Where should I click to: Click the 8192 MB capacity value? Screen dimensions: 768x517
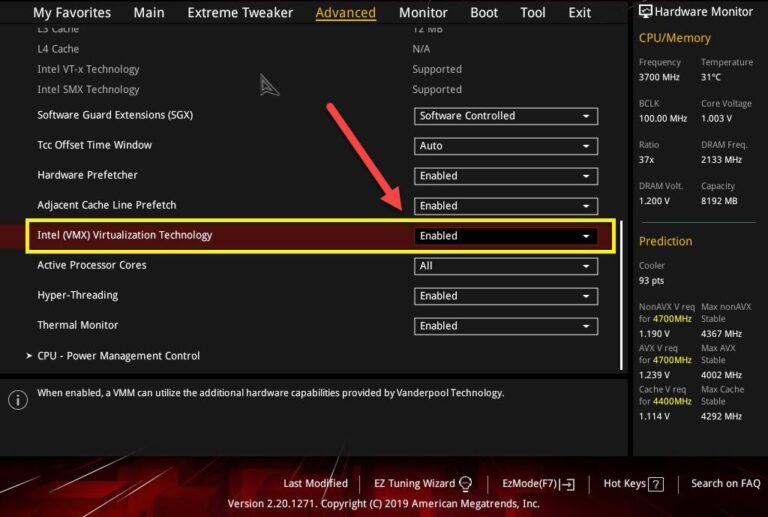(x=719, y=201)
